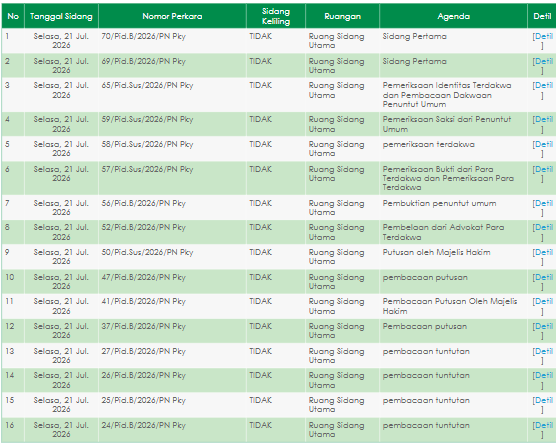The width and height of the screenshot is (556, 445).
Task: Click the Nomor Perkara column header
Action: click(172, 16)
